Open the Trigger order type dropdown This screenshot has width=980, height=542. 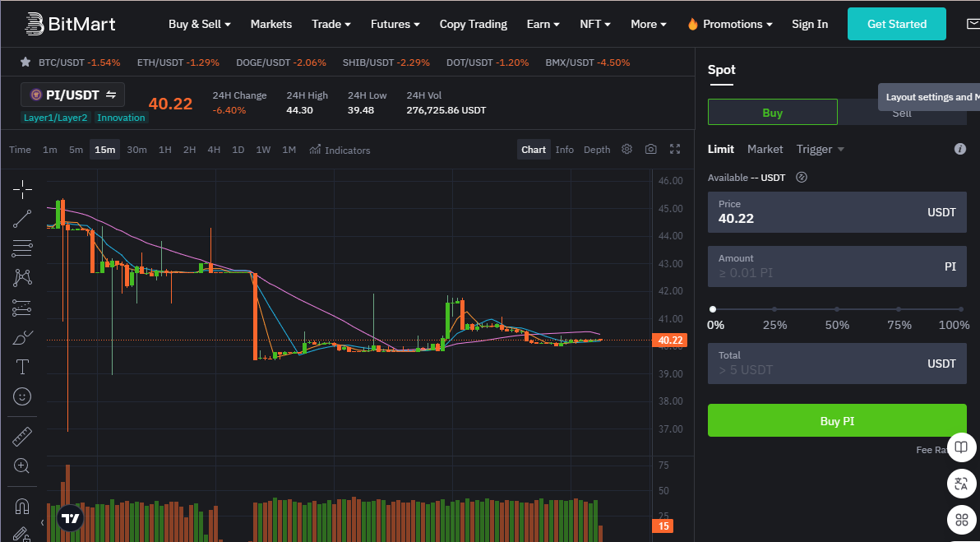820,149
